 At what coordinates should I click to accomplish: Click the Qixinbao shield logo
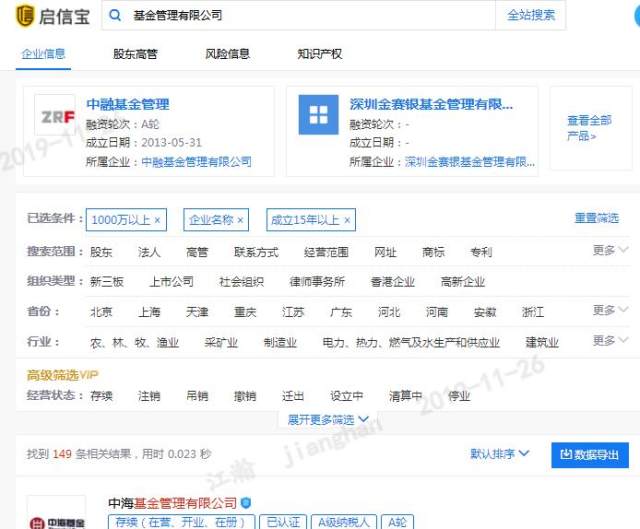coord(24,16)
